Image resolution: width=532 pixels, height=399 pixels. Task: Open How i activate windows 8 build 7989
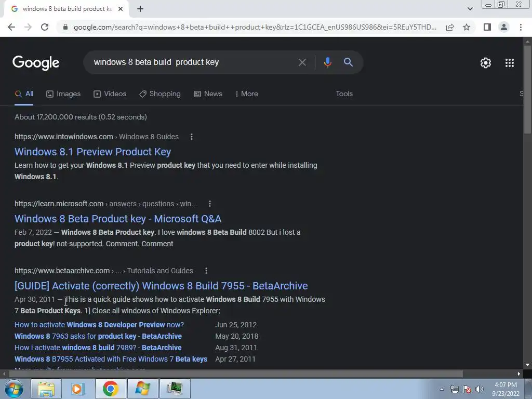tap(98, 348)
